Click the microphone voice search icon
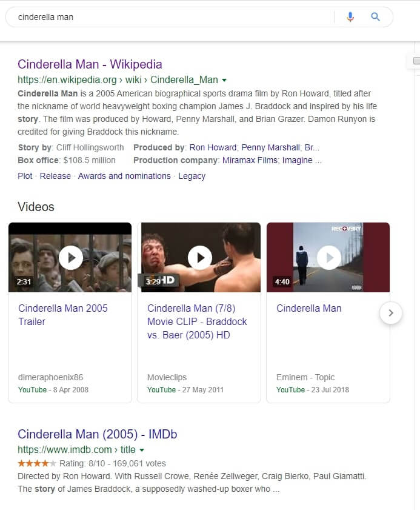Viewport: 420px width, 510px height. 350,17
